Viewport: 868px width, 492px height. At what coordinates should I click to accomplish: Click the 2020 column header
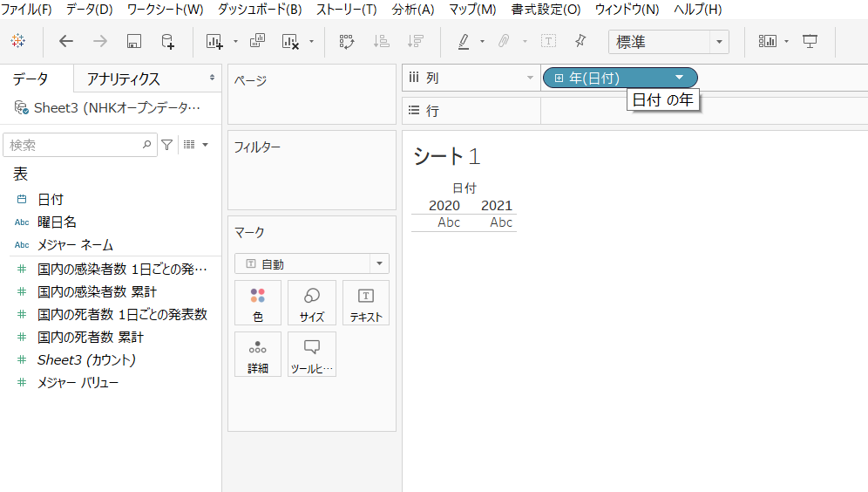(444, 206)
